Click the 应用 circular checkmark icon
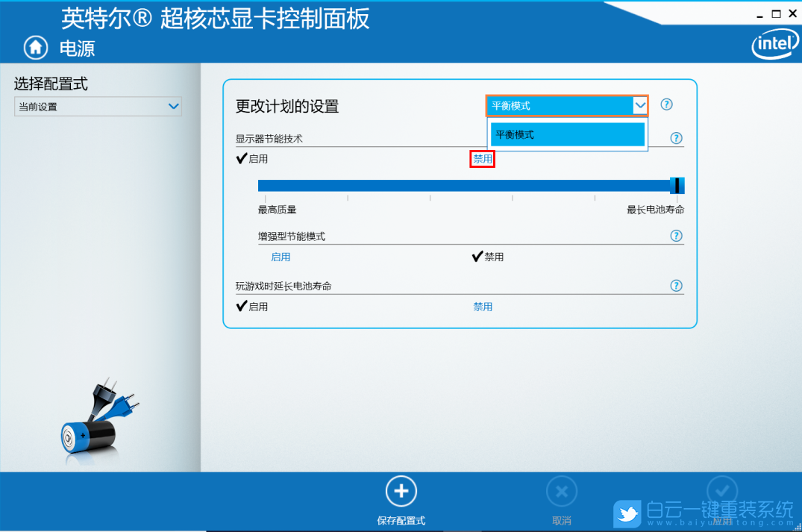Image resolution: width=802 pixels, height=532 pixels. (x=721, y=490)
